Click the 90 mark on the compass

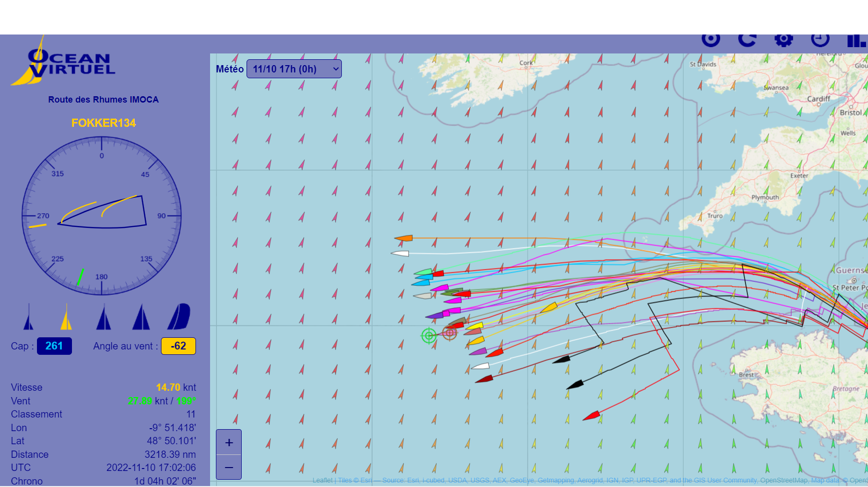click(161, 216)
